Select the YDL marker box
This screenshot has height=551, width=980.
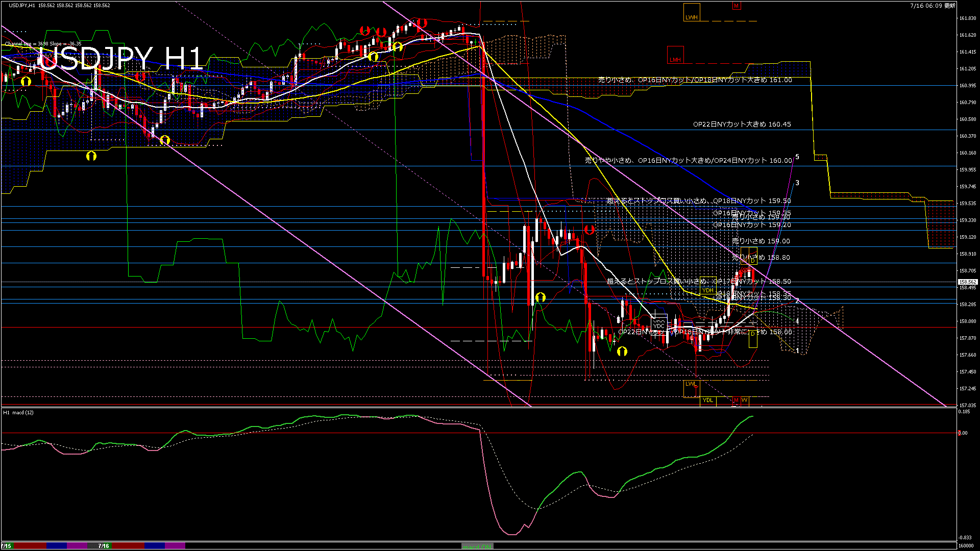708,400
